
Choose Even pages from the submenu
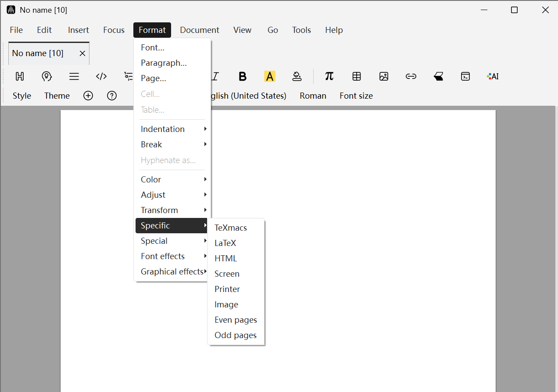point(236,320)
